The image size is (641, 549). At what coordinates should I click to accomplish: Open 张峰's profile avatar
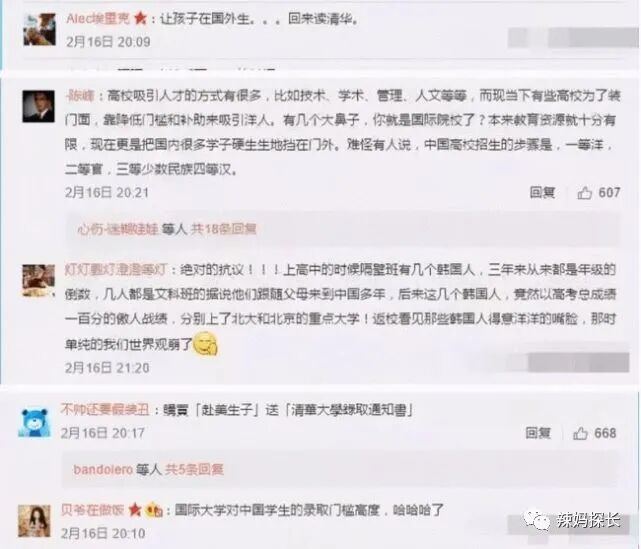pyautogui.click(x=38, y=106)
